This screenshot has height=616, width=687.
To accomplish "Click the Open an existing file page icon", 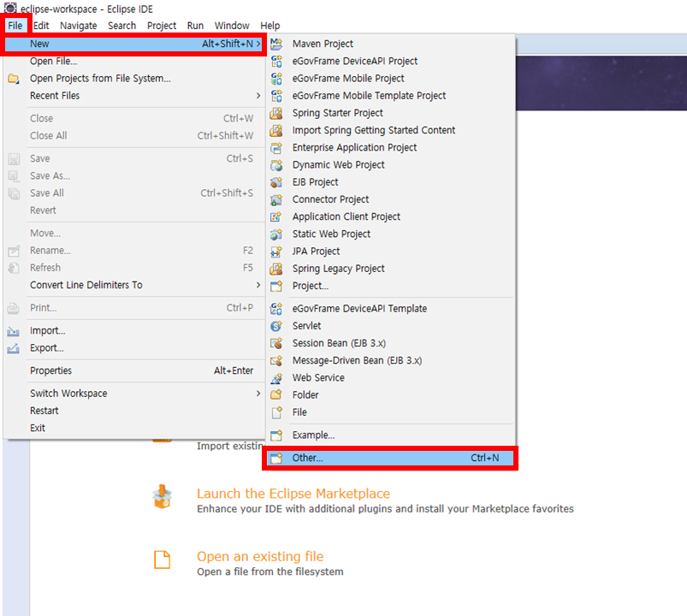I will tap(162, 560).
